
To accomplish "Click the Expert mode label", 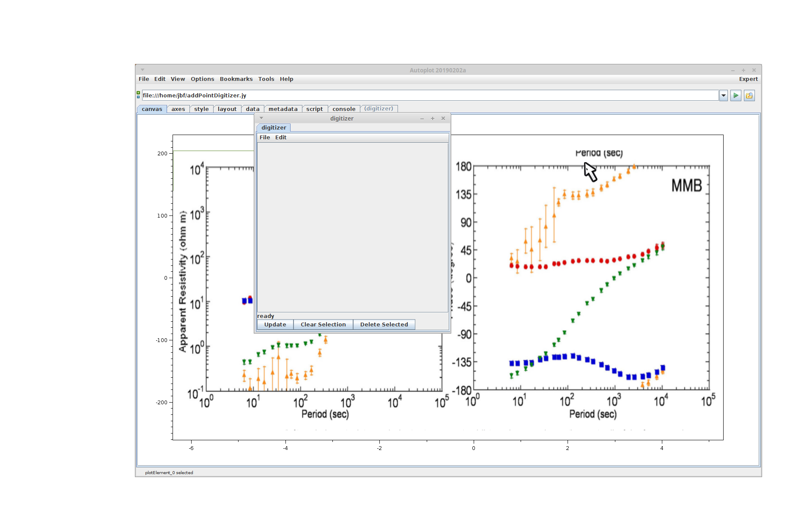I will point(748,79).
